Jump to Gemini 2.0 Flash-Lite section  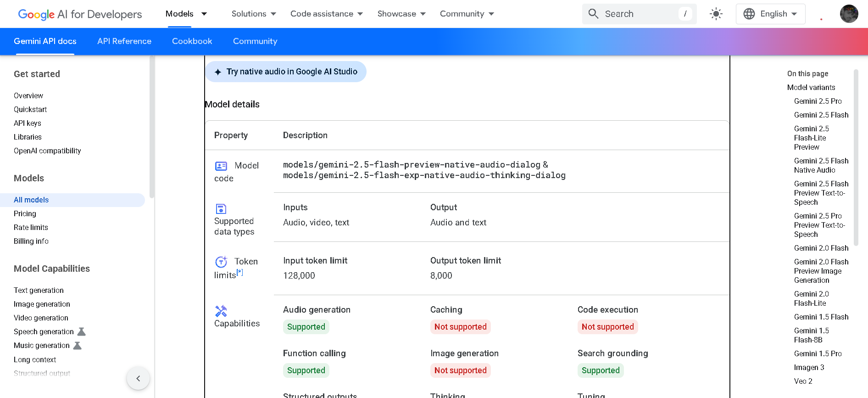point(812,298)
